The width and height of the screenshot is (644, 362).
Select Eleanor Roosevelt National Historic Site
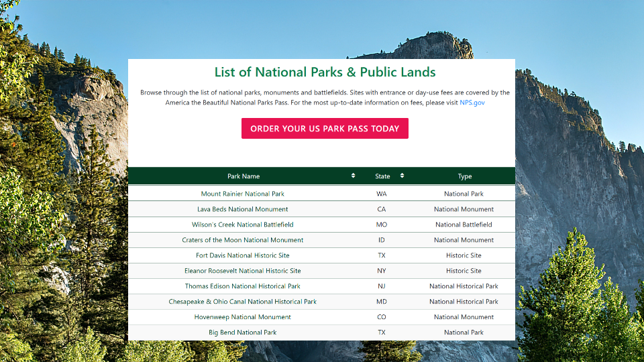[243, 271]
